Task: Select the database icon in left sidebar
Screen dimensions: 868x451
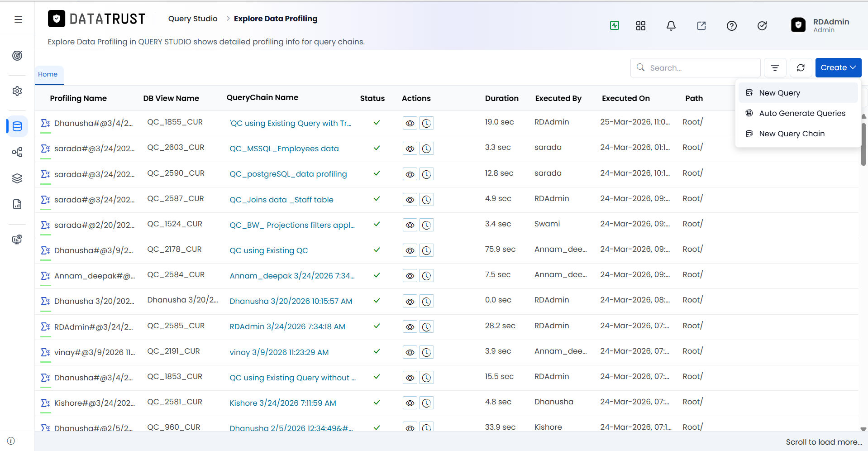Action: [17, 126]
